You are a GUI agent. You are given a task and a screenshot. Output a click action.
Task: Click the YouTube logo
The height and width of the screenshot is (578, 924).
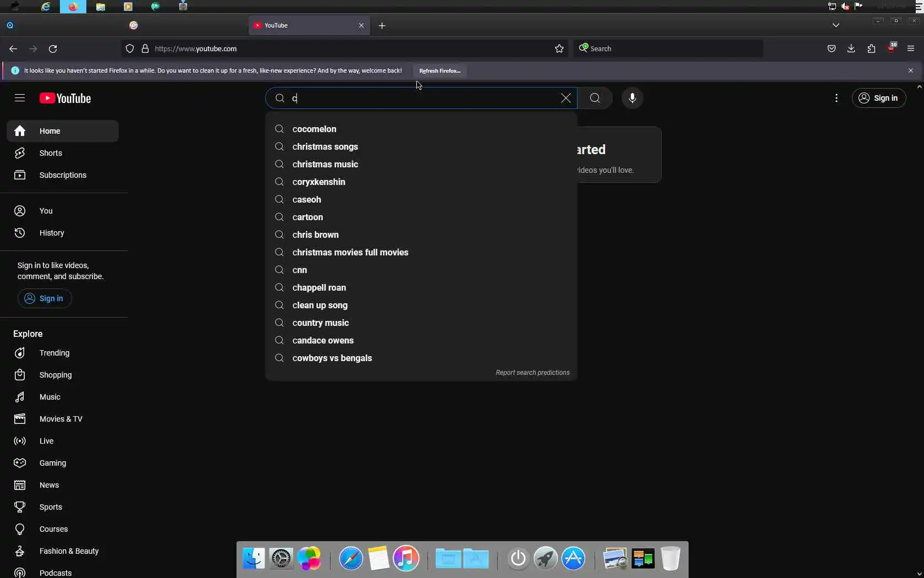tap(65, 99)
